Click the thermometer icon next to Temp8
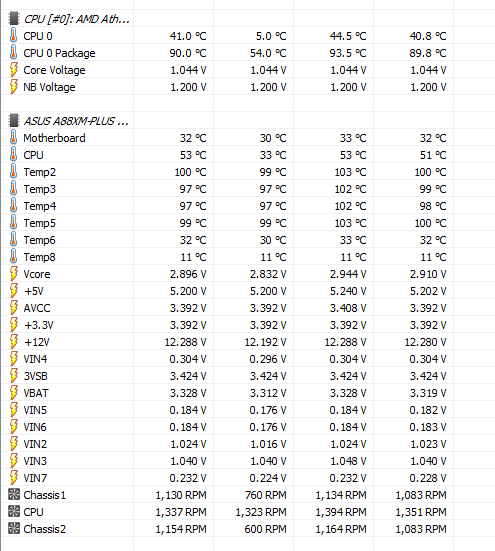The height and width of the screenshot is (551, 495). coord(13,257)
